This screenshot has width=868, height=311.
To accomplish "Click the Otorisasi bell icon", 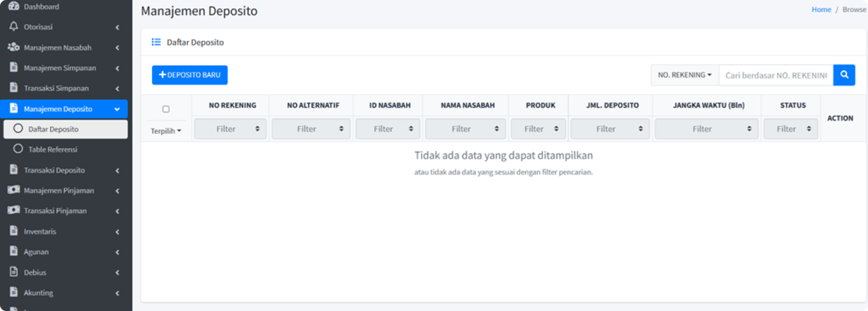I will tap(14, 26).
